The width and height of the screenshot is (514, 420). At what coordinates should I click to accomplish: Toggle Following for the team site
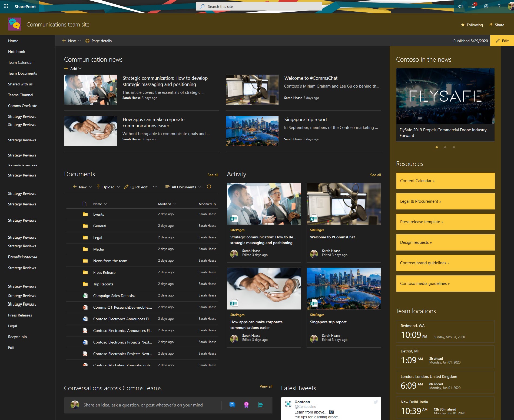point(472,25)
